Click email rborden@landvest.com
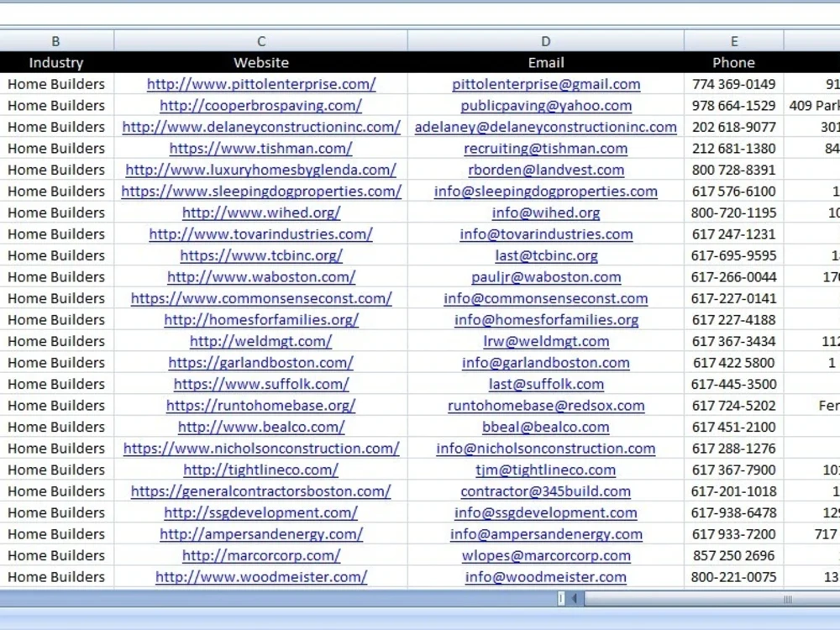 tap(546, 170)
